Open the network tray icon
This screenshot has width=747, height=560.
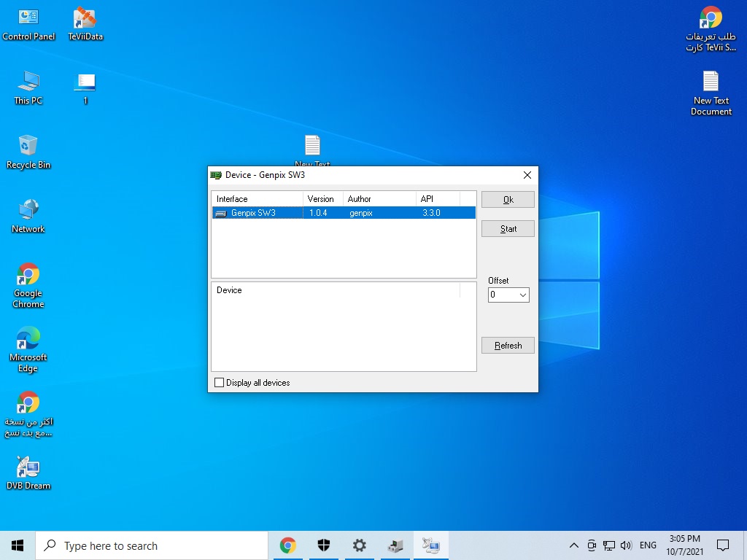tap(609, 545)
